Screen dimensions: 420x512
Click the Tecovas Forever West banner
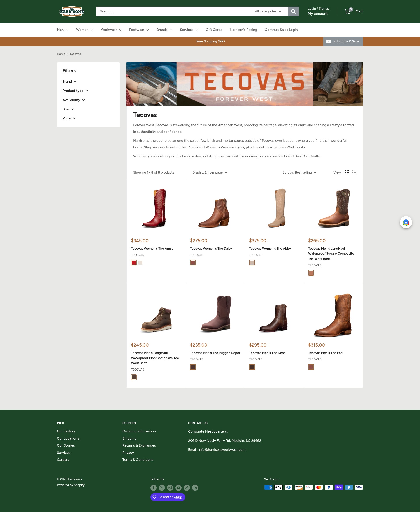tap(245, 84)
